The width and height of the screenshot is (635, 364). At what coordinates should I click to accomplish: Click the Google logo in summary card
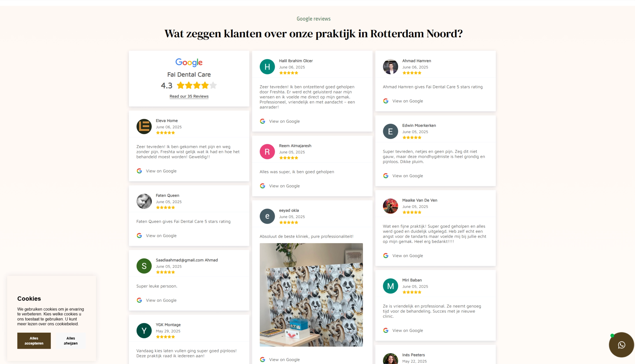tap(189, 62)
